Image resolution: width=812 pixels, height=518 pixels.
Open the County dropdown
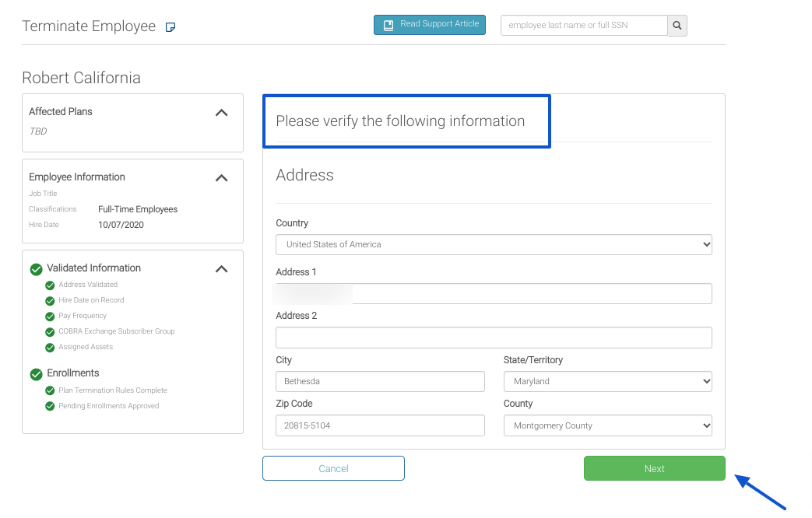[607, 425]
